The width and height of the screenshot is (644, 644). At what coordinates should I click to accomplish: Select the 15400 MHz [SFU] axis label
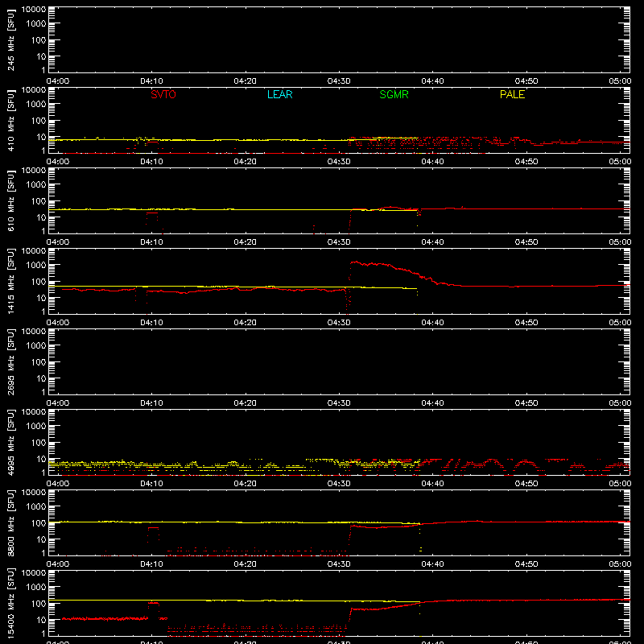[x=10, y=603]
